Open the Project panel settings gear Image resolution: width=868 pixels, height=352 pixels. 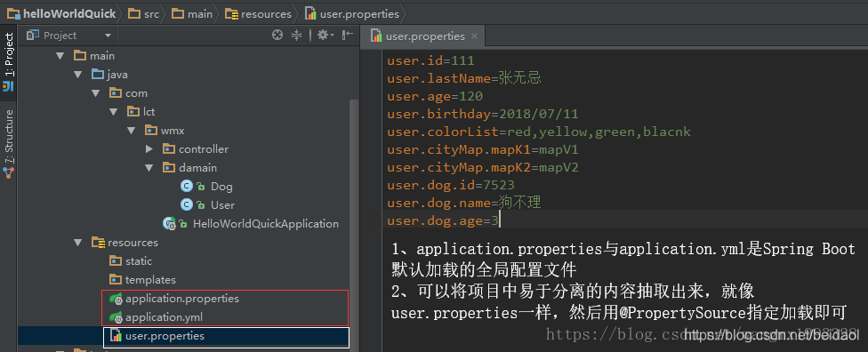pos(325,36)
